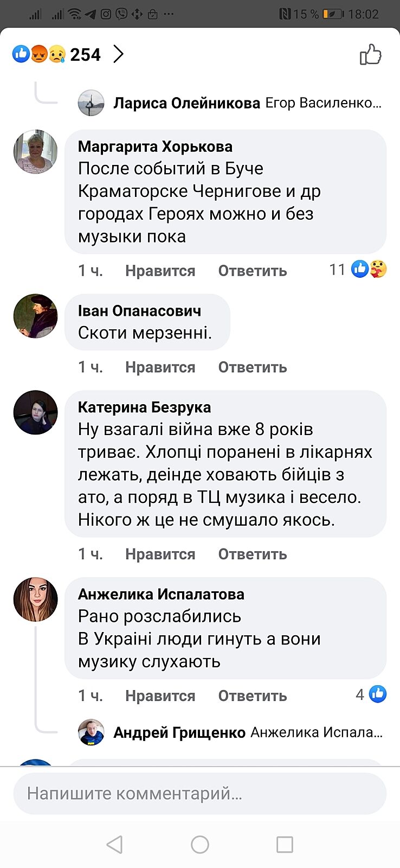This screenshot has width=400, height=868.
Task: Tap the Напишите комментарий input field
Action: click(x=199, y=794)
